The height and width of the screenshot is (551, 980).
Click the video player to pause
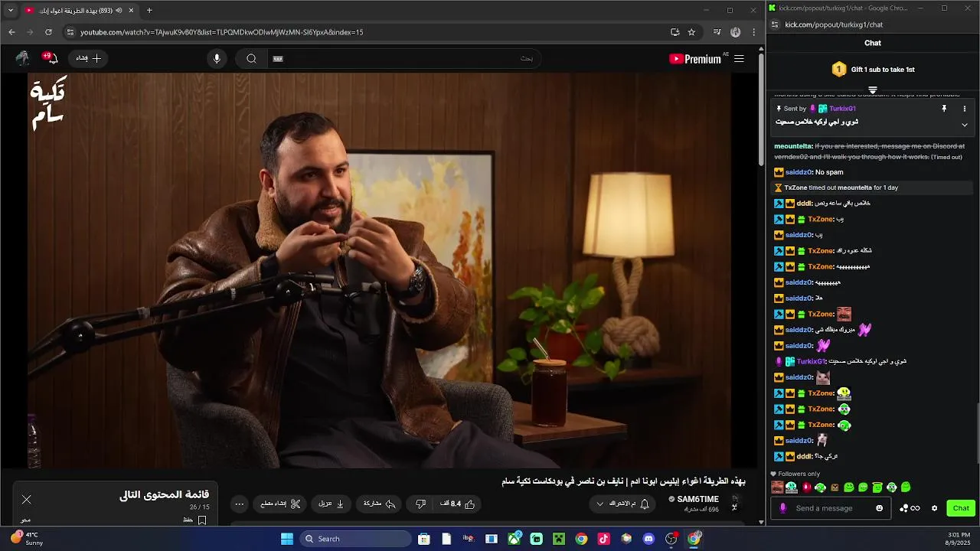click(381, 270)
